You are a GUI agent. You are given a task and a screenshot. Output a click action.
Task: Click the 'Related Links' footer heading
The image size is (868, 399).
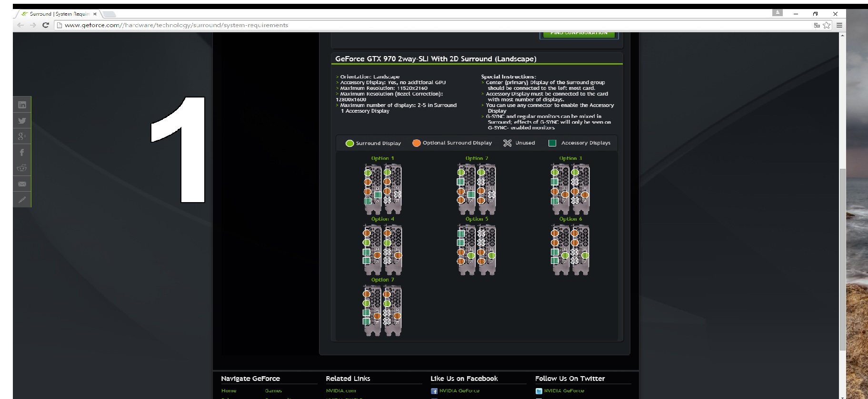point(348,379)
